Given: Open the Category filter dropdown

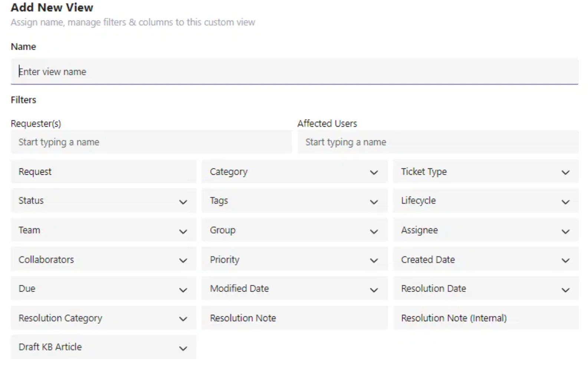Looking at the screenshot, I should (x=294, y=172).
